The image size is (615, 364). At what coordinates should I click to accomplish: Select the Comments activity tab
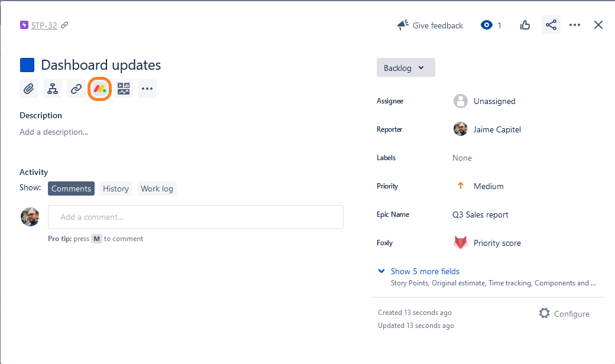click(x=71, y=188)
